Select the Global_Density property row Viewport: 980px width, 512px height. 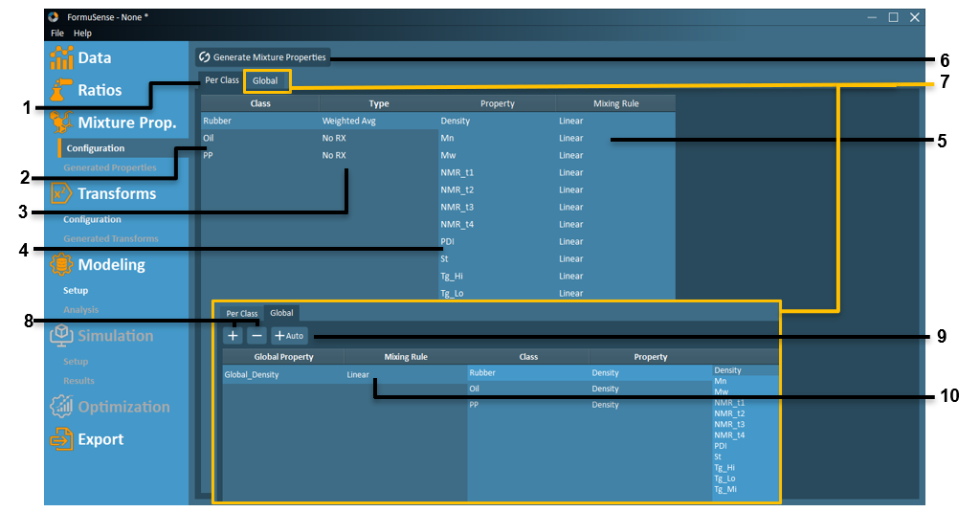pos(283,374)
